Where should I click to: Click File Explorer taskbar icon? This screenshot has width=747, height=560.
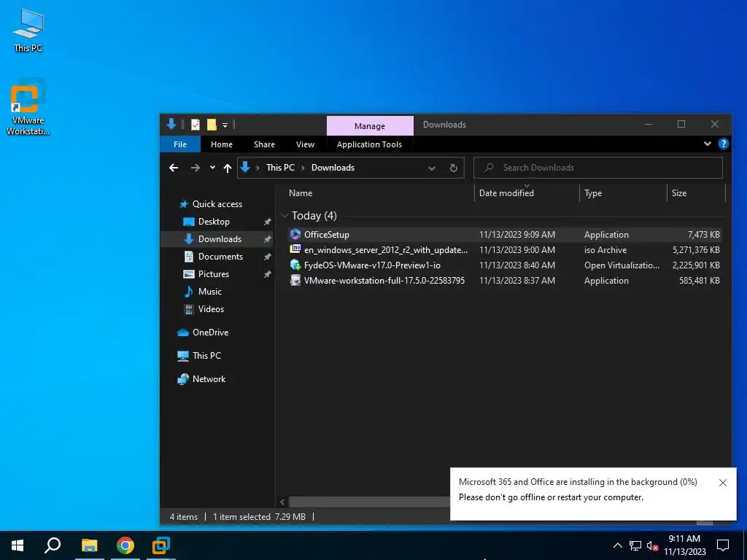pyautogui.click(x=89, y=545)
